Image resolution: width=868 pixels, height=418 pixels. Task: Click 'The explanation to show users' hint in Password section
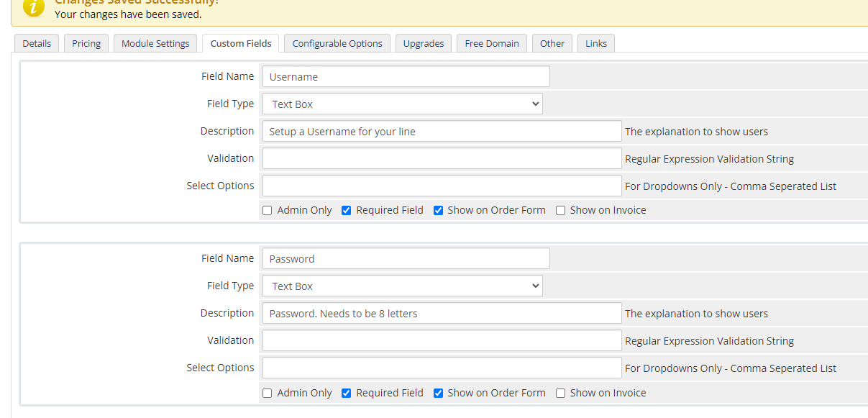coord(696,314)
